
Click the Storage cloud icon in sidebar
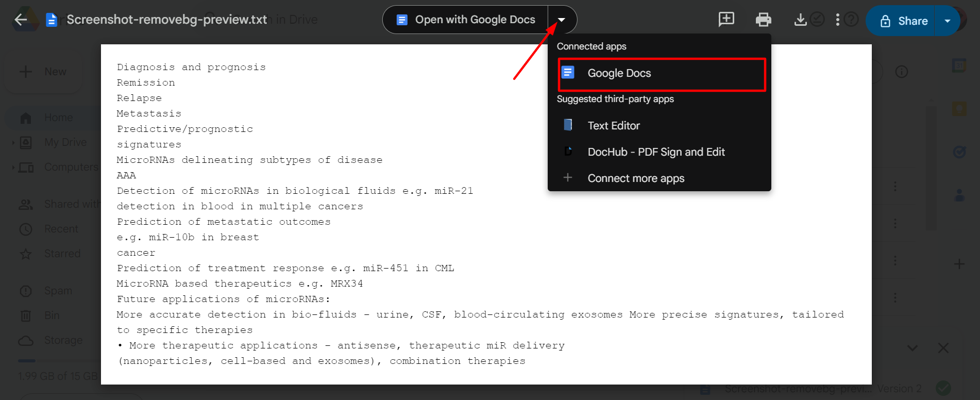[26, 341]
